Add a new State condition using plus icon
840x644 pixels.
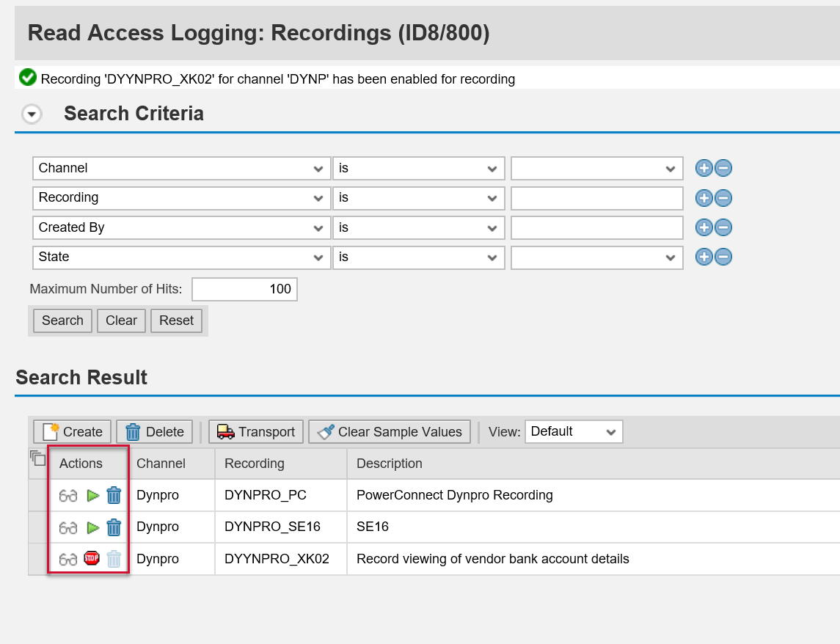coord(704,257)
